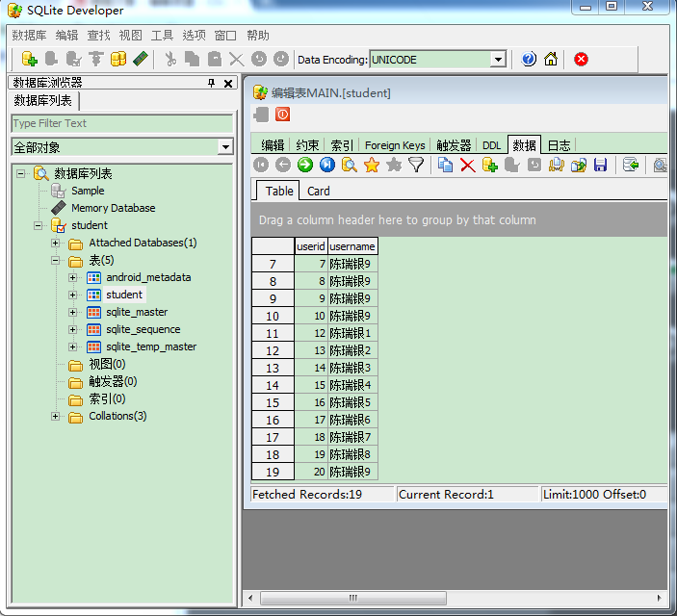Collapse the 表(5) tables folder
Image resolution: width=677 pixels, height=616 pixels.
pyautogui.click(x=55, y=260)
